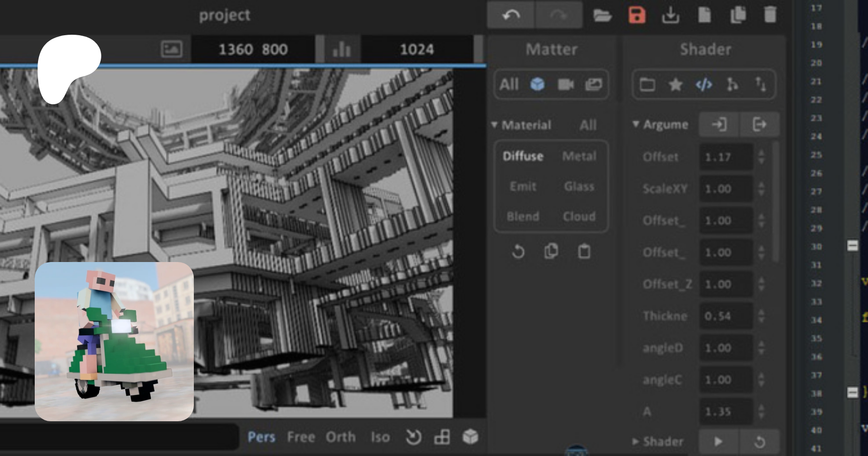Switch material type to Emit
The height and width of the screenshot is (456, 868).
pyautogui.click(x=523, y=187)
